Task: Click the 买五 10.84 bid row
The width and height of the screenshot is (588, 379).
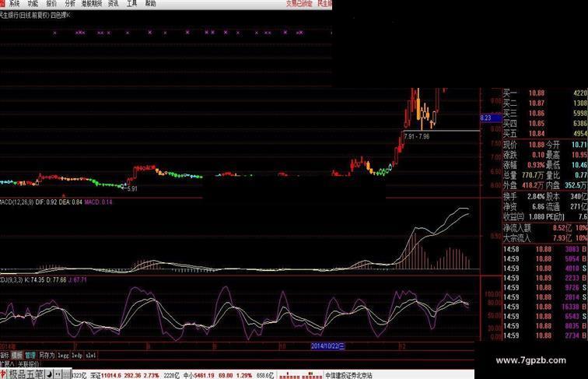Action: click(545, 133)
